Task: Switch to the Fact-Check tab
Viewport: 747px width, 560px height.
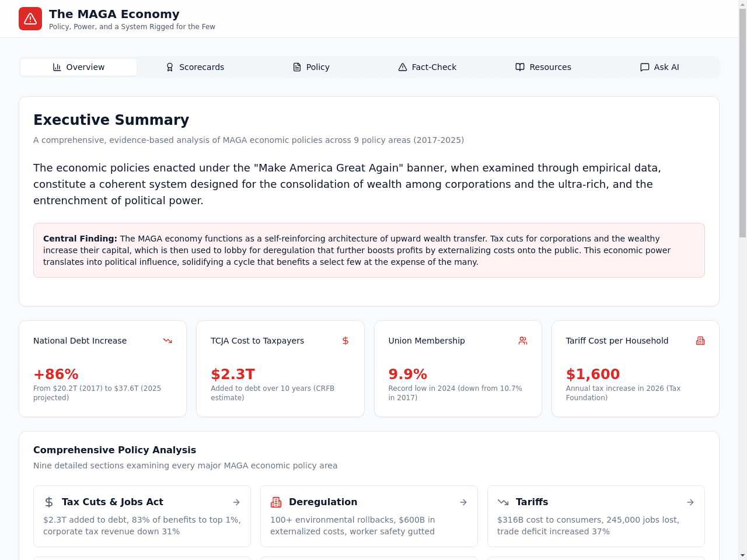Action: click(x=427, y=67)
